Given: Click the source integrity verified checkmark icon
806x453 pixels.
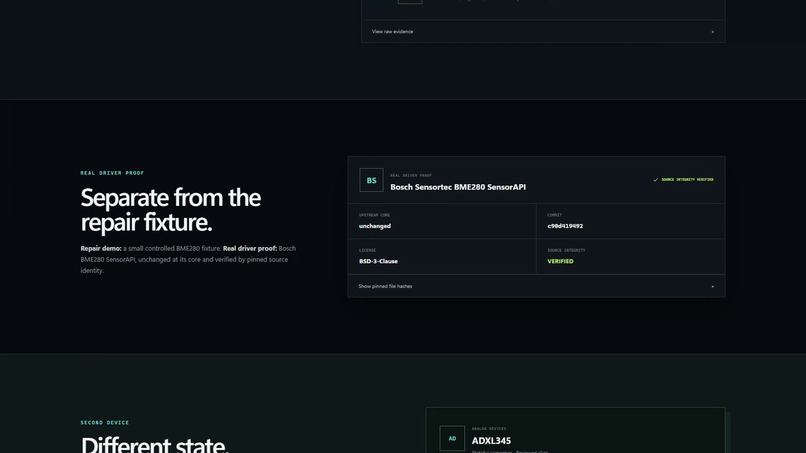Looking at the screenshot, I should coord(655,179).
